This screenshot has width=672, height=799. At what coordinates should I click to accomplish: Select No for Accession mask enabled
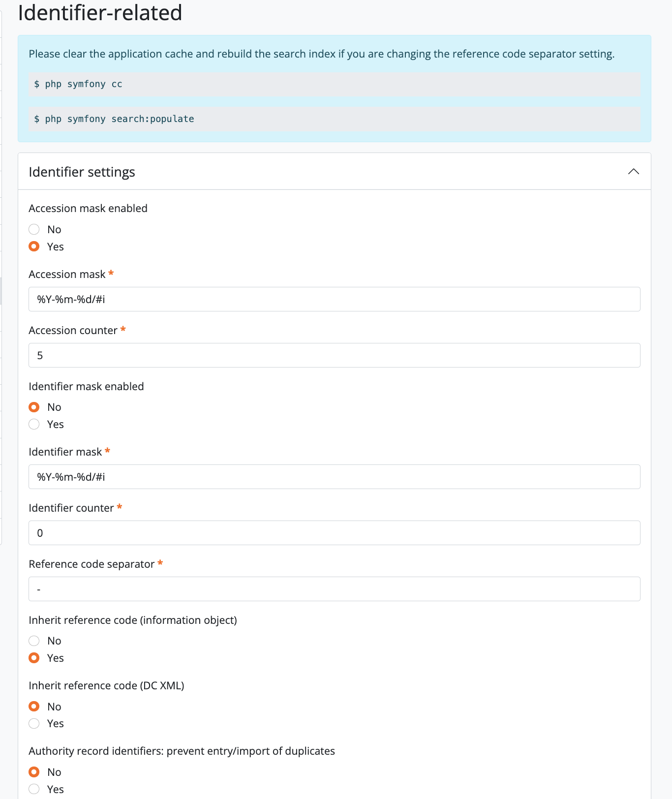click(x=34, y=229)
